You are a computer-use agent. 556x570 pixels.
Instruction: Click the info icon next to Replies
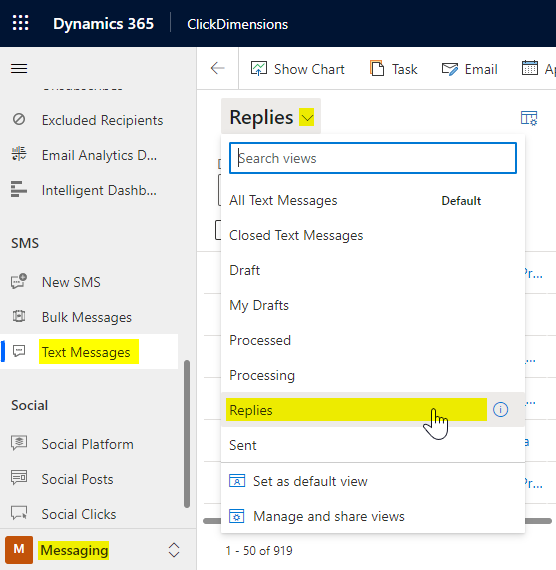[x=500, y=410]
